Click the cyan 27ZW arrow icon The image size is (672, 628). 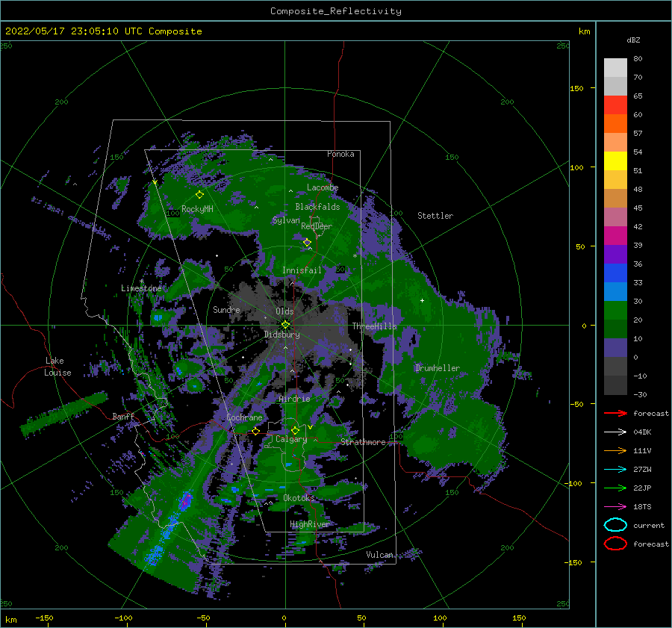click(x=615, y=470)
